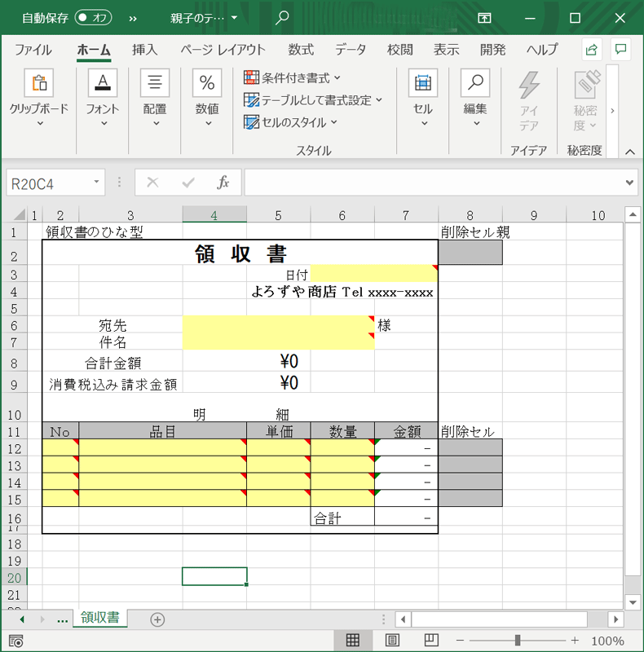The height and width of the screenshot is (652, 644).
Task: Open the Editing magnifier group icon
Action: point(475,83)
